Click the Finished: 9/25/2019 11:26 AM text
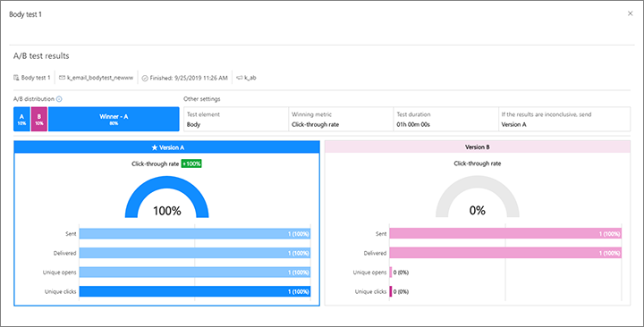 click(189, 78)
